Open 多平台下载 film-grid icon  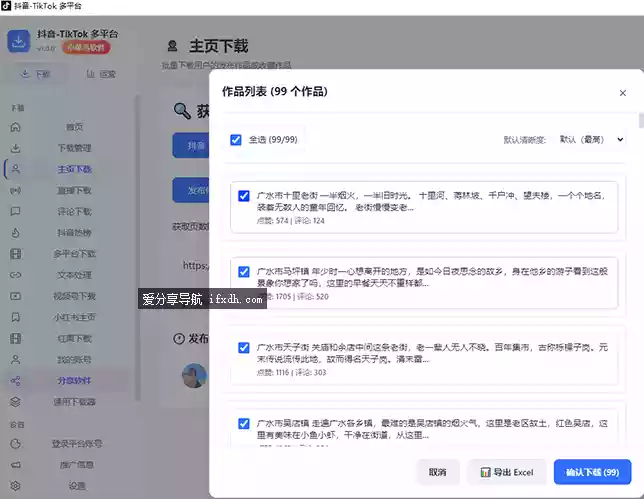pos(16,254)
